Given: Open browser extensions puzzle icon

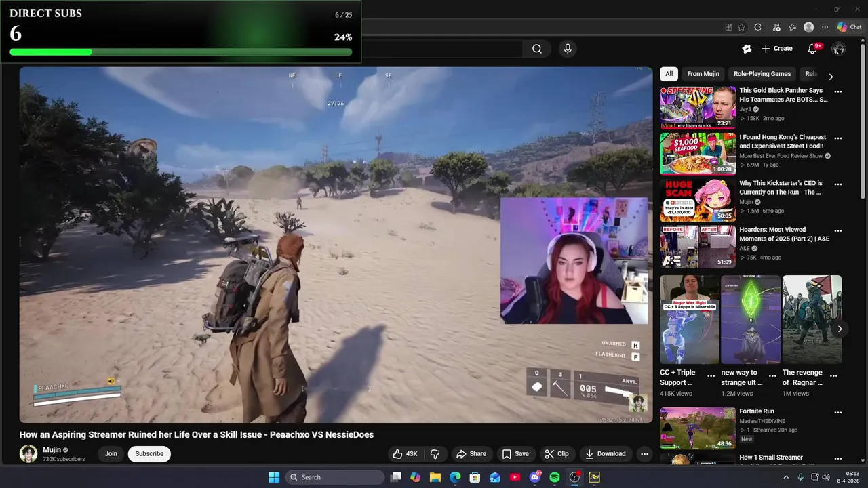Looking at the screenshot, I should point(757,27).
